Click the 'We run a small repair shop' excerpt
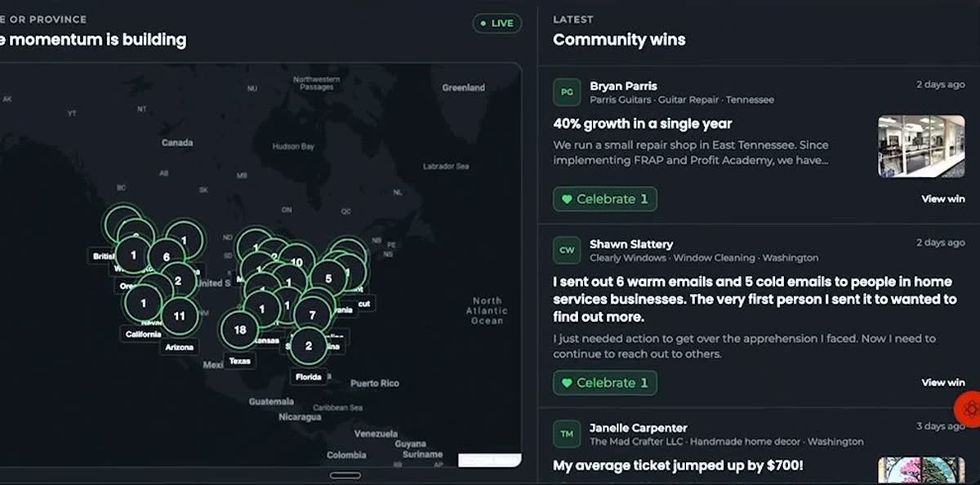This screenshot has width=980, height=485. (x=691, y=153)
